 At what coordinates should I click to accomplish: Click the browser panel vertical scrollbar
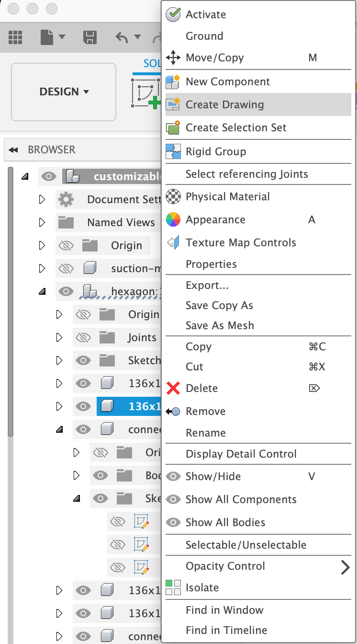point(11,302)
